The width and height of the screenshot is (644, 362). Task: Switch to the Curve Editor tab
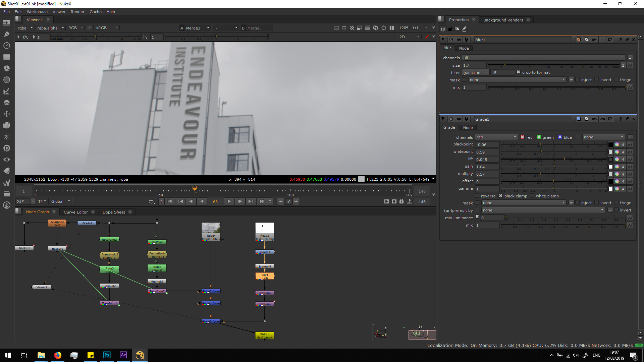[75, 212]
